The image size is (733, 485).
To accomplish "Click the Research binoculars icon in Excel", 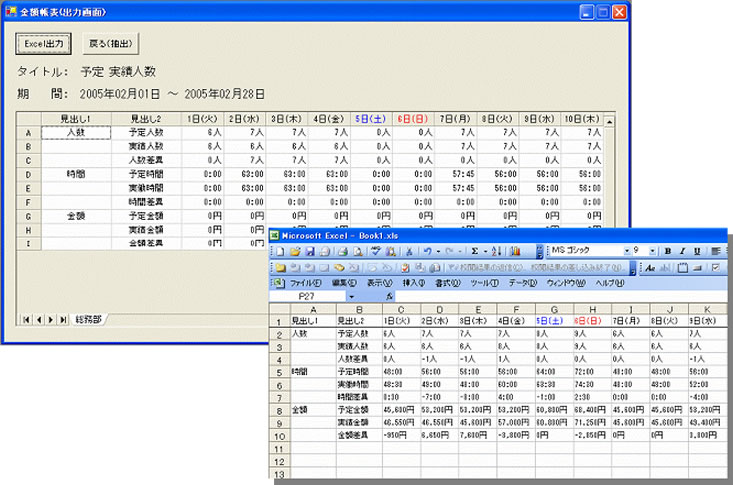I will click(x=391, y=251).
